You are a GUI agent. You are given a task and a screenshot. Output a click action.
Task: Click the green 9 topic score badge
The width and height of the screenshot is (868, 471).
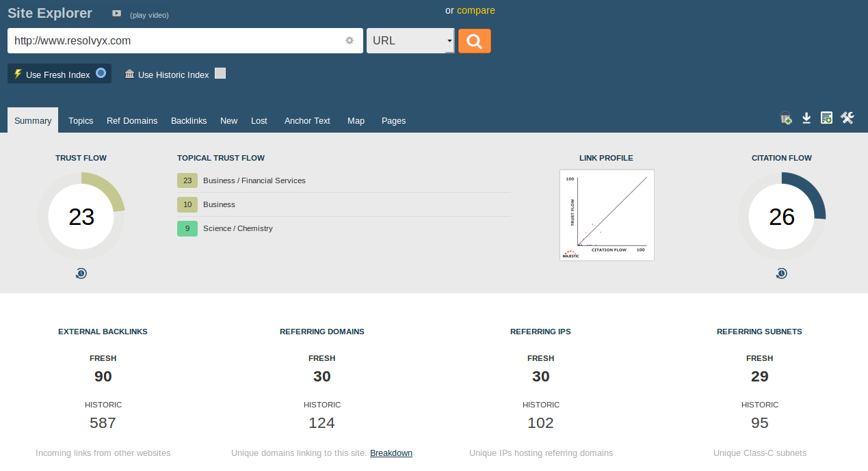click(x=187, y=228)
